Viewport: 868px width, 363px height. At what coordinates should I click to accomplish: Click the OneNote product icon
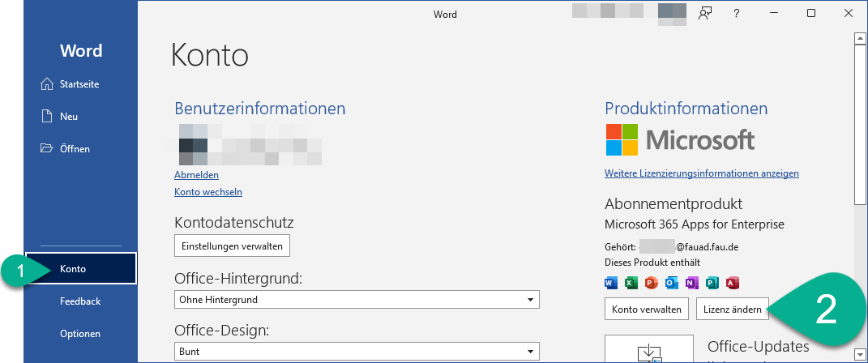691,283
